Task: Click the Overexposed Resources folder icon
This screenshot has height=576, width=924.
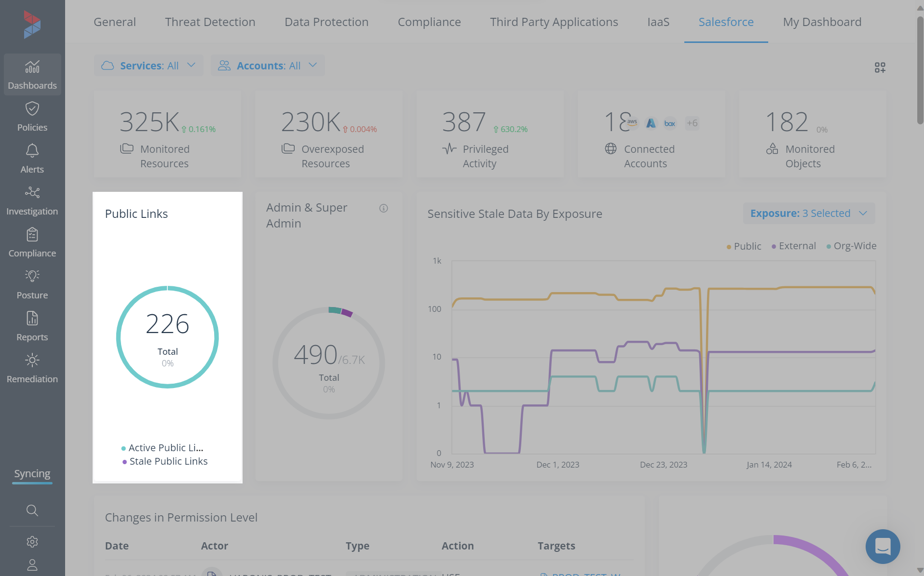Action: point(288,148)
